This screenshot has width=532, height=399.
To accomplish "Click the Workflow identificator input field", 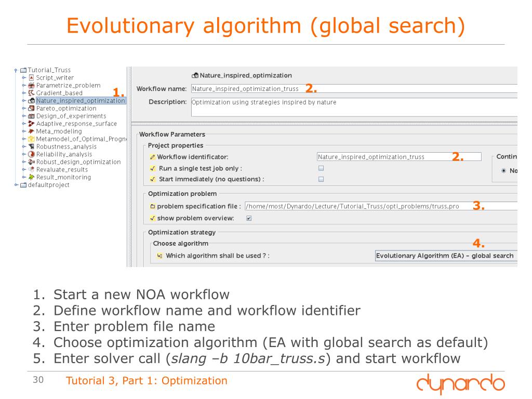I will (399, 157).
